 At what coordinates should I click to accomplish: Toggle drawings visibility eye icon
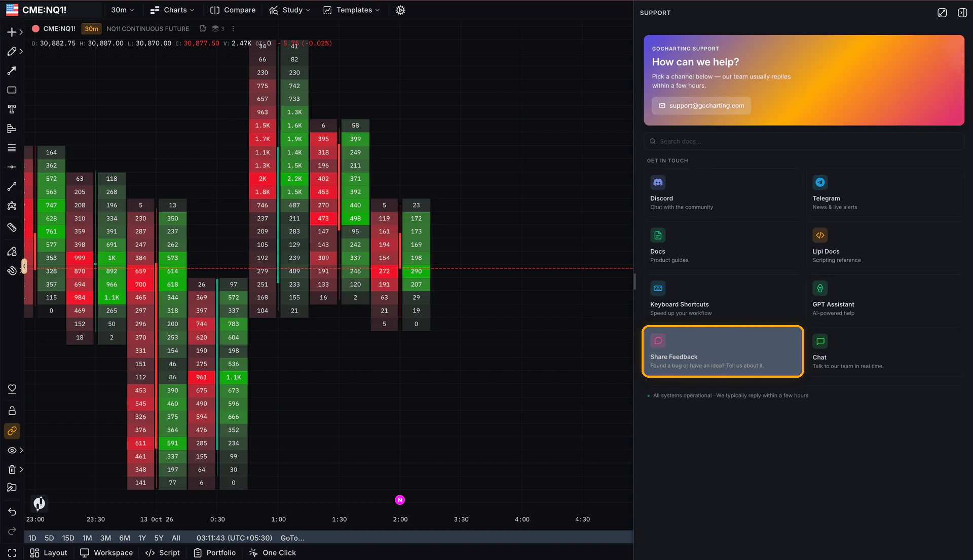pyautogui.click(x=12, y=450)
